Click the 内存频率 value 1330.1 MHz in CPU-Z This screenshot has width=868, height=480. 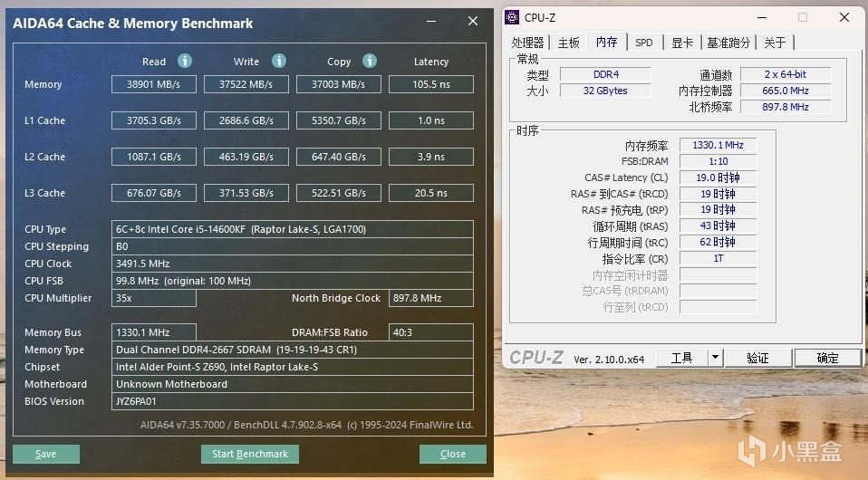point(718,145)
